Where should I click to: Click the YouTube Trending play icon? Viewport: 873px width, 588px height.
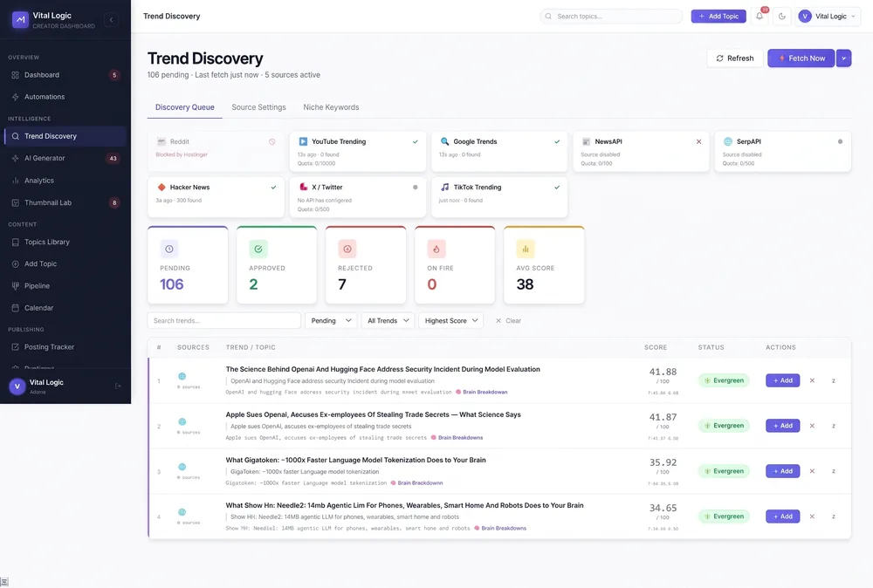tap(304, 142)
